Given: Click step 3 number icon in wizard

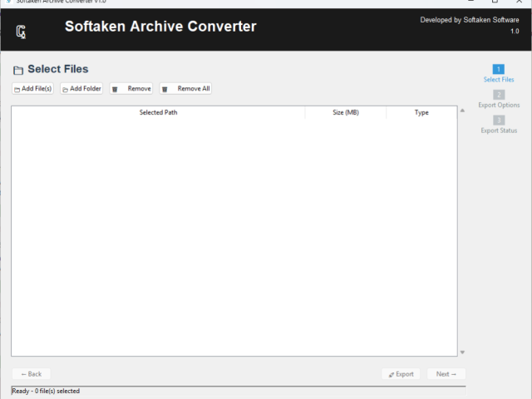Looking at the screenshot, I should tap(499, 120).
